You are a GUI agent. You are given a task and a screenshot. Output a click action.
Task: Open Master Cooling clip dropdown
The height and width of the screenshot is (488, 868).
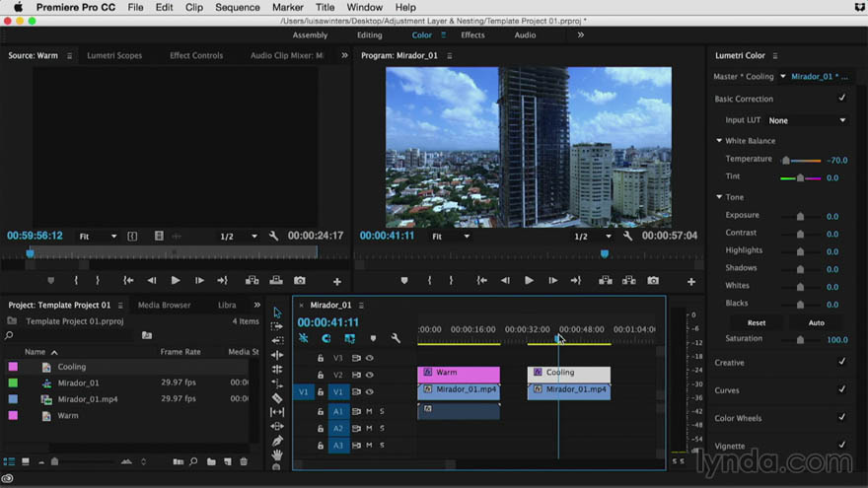783,76
